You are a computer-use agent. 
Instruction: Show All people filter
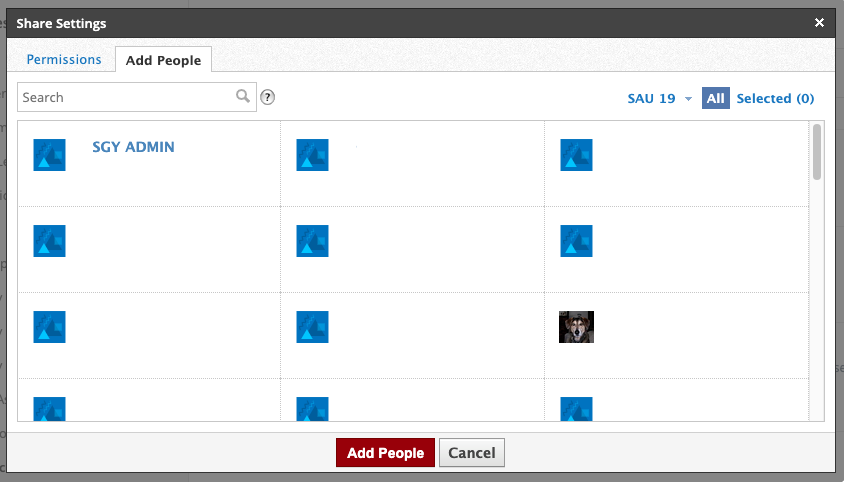pyautogui.click(x=715, y=98)
